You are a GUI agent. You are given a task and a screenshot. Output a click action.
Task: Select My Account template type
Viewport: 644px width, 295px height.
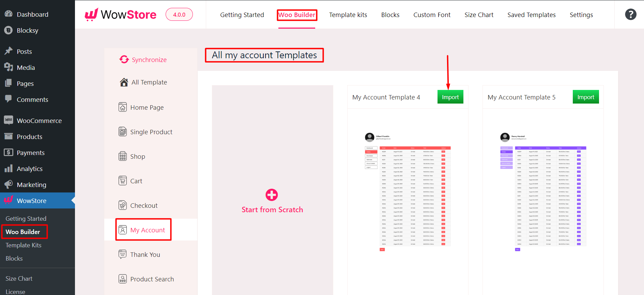coord(148,230)
